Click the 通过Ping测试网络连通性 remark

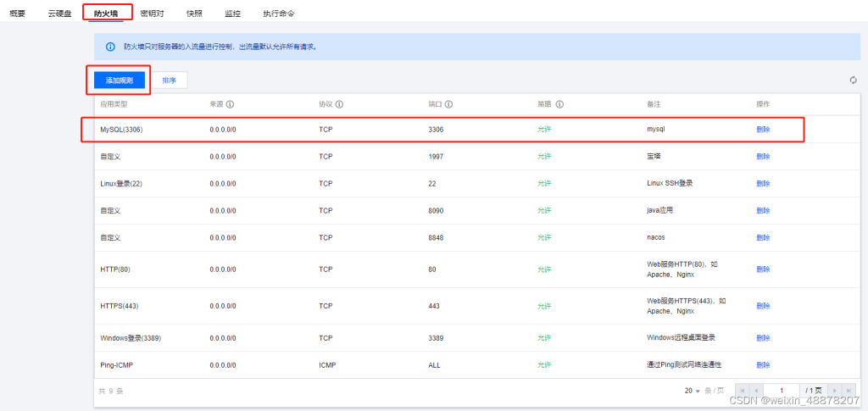(684, 365)
